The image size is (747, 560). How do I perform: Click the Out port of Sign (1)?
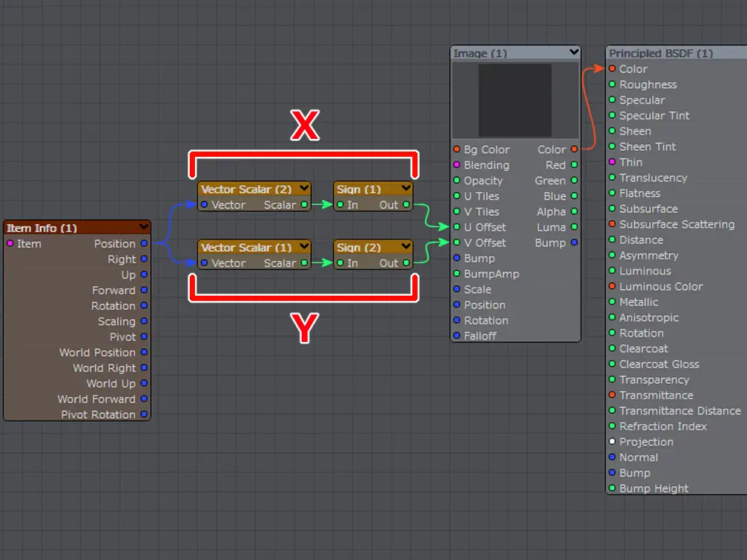[x=406, y=205]
